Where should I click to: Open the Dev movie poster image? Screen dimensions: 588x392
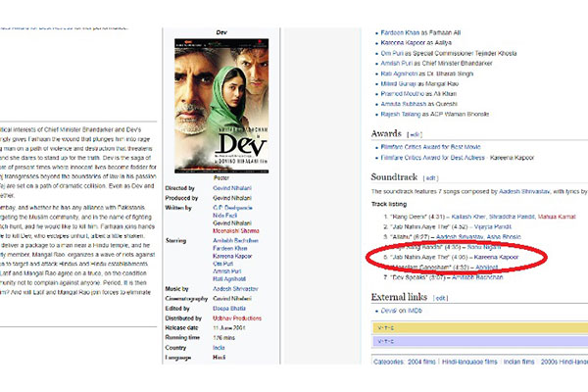point(221,106)
